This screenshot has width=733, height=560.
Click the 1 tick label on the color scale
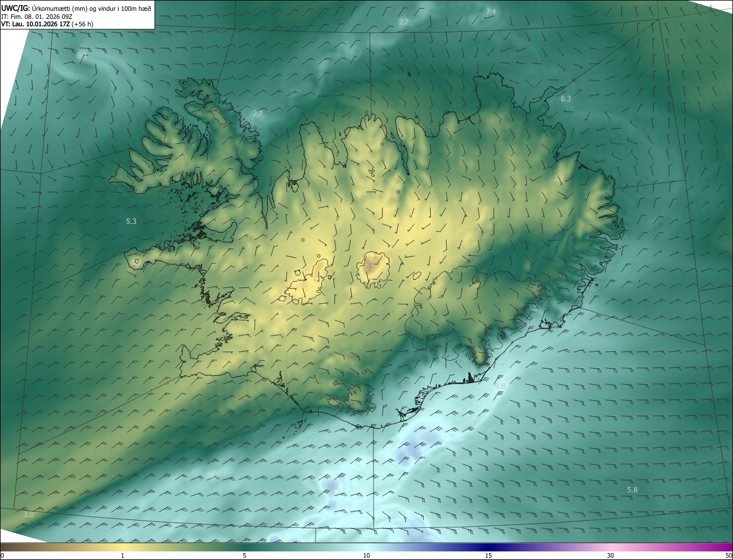pyautogui.click(x=123, y=555)
